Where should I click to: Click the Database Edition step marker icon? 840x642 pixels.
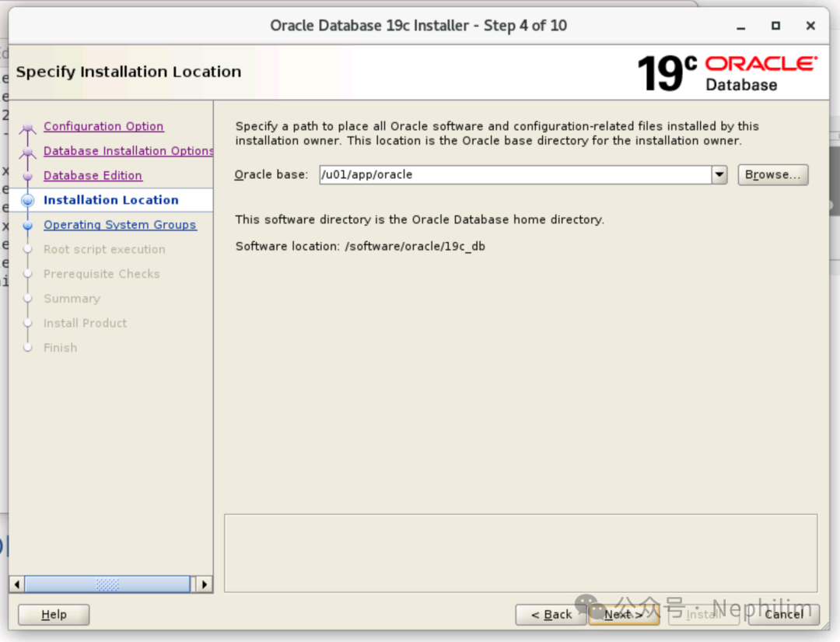(x=28, y=176)
